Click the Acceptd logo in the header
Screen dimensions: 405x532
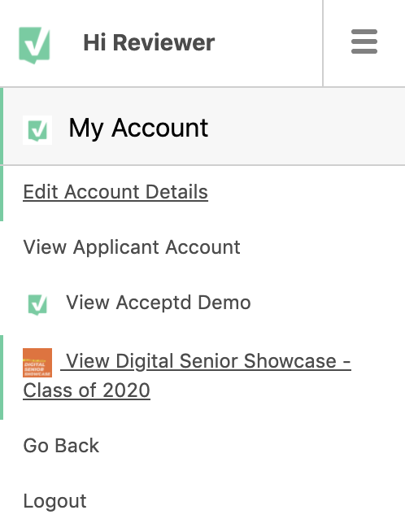34,45
